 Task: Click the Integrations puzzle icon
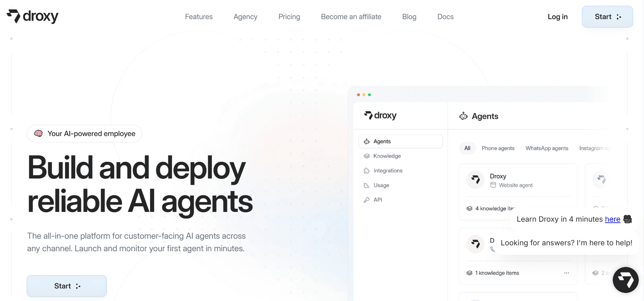[x=367, y=171]
